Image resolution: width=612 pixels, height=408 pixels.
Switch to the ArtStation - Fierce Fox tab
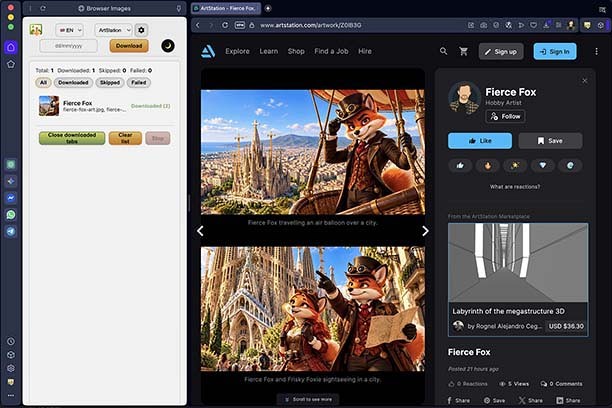(x=226, y=8)
